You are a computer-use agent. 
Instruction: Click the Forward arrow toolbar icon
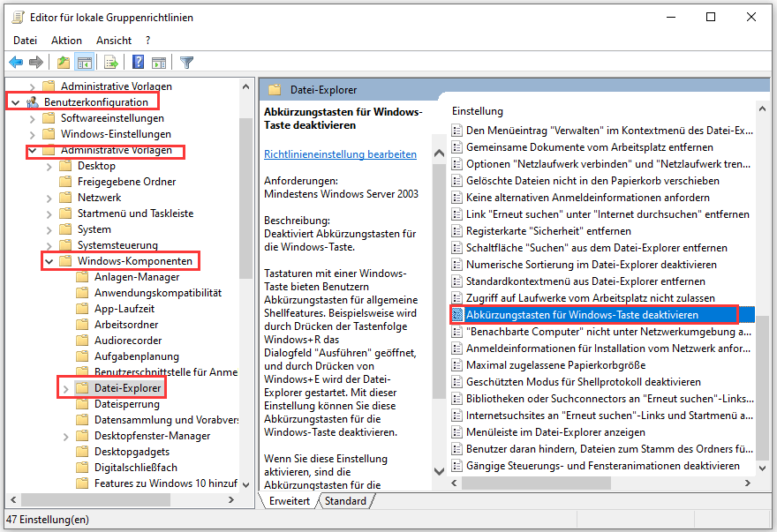[x=36, y=62]
